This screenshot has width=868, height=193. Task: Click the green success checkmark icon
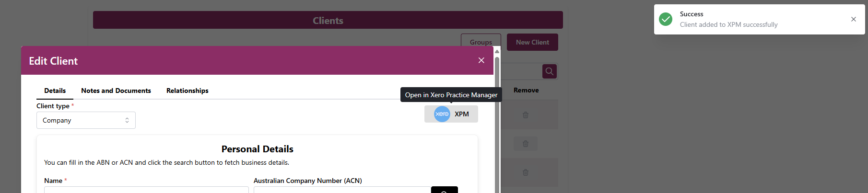(x=666, y=19)
